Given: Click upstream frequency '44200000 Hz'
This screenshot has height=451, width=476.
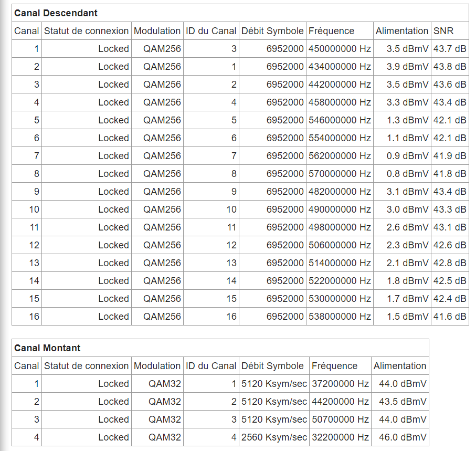Looking at the screenshot, I should 340,402.
